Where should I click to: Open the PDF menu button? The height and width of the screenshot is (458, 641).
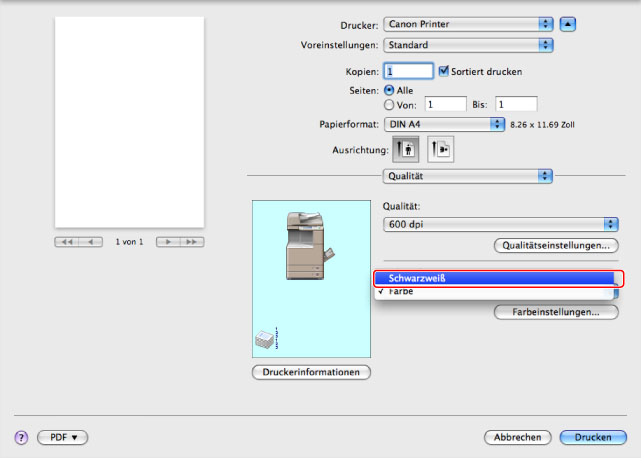click(x=63, y=438)
